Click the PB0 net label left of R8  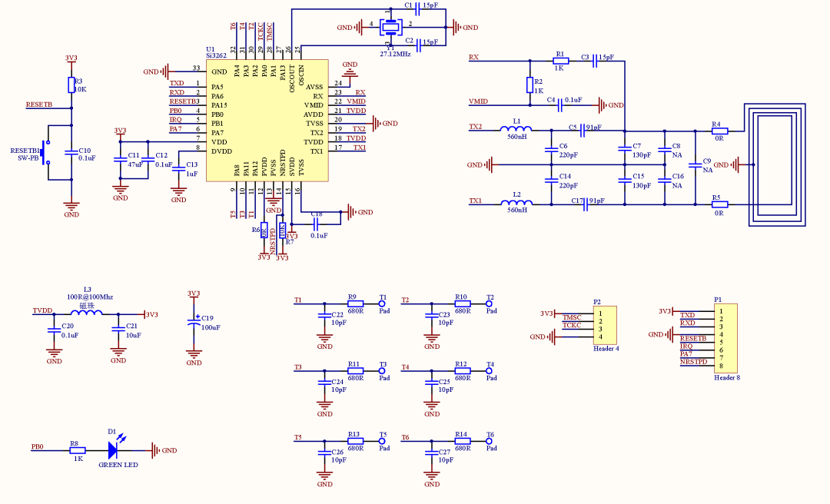click(37, 447)
